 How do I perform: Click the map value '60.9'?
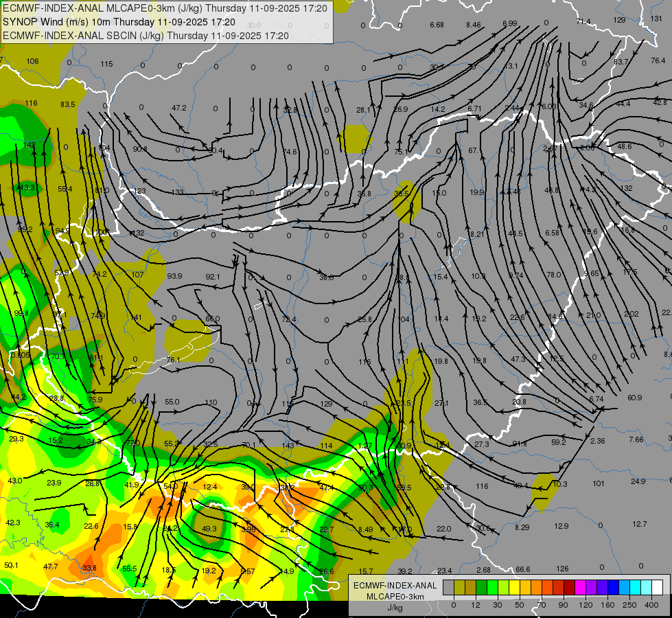point(635,398)
